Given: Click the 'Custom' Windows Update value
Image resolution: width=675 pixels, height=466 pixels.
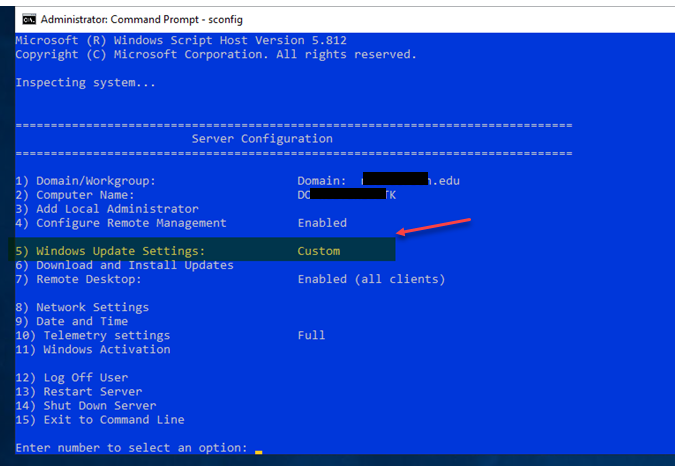Looking at the screenshot, I should coord(319,251).
